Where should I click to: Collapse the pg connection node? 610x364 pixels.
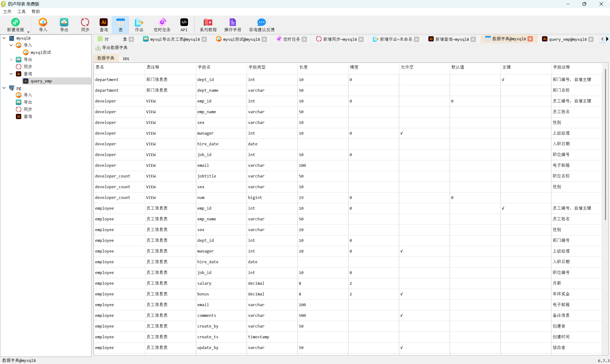(x=4, y=88)
